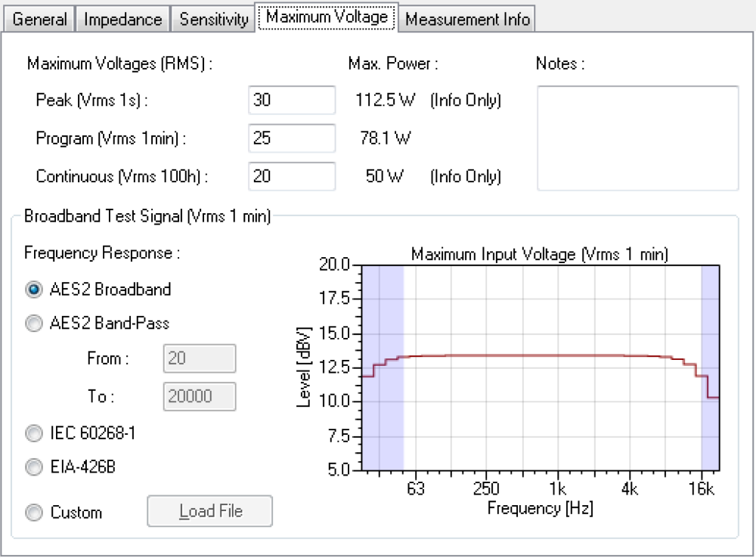Click the band-pass From frequency field
Screen dimensions: 756x558
coord(200,358)
